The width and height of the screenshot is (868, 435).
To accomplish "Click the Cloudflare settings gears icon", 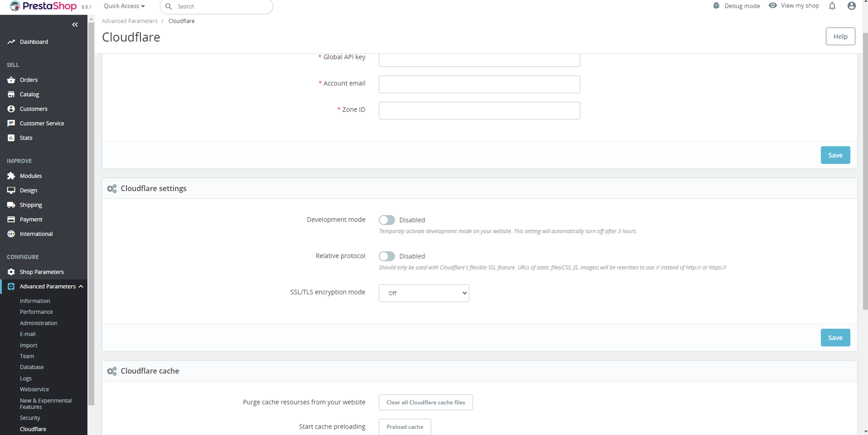I will coord(112,188).
